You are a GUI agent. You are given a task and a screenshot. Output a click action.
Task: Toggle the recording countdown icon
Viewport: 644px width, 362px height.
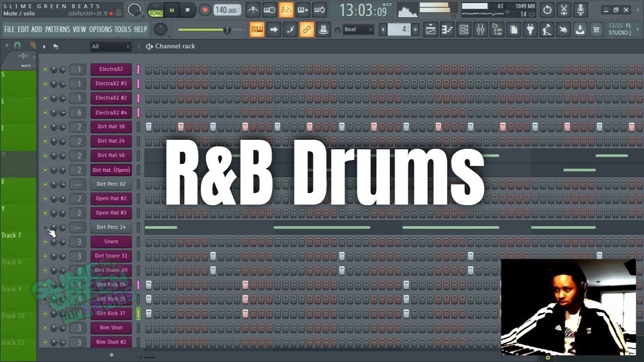pos(286,10)
